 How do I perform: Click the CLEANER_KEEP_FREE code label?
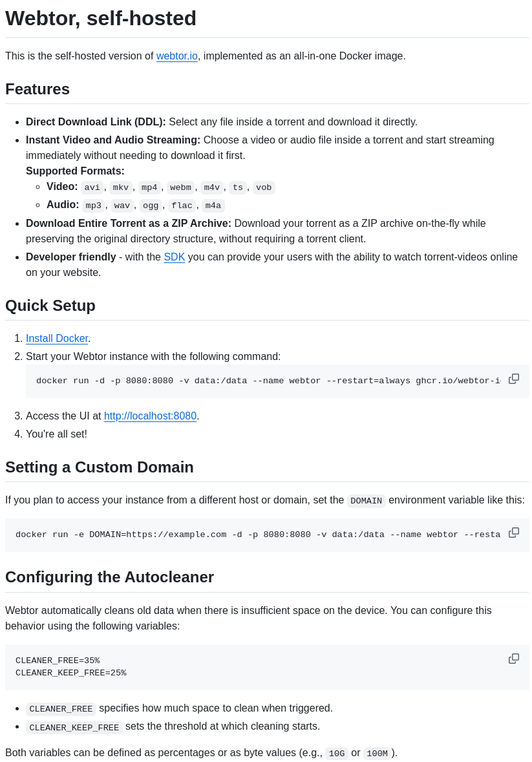tap(74, 728)
